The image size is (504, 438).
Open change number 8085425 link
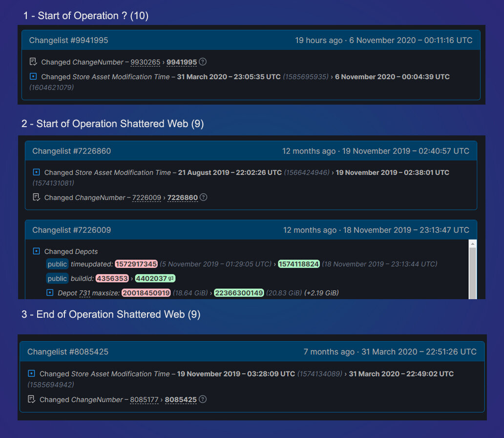[181, 400]
